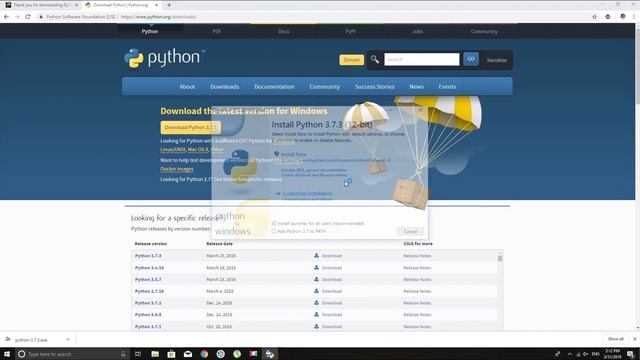Click download icon for Python 2.7.16 row

pyautogui.click(x=316, y=291)
